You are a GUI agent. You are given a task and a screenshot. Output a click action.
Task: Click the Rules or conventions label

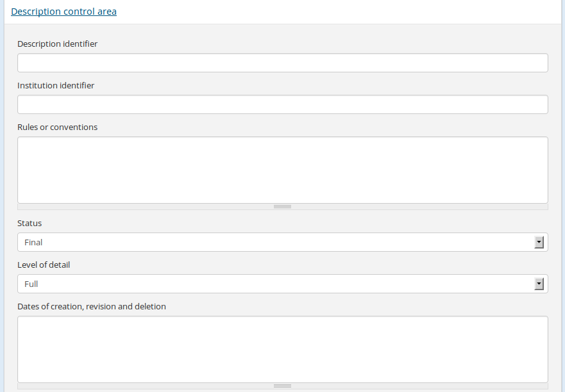[57, 127]
